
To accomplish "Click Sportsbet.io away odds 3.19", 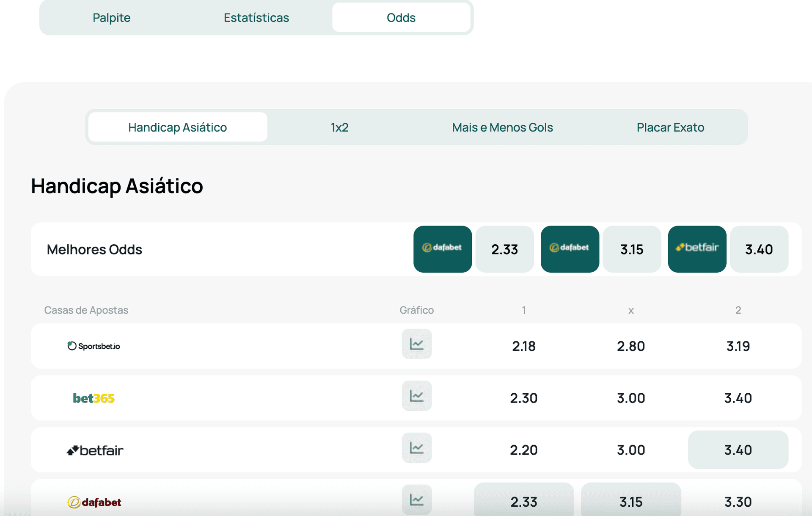I will tap(738, 346).
